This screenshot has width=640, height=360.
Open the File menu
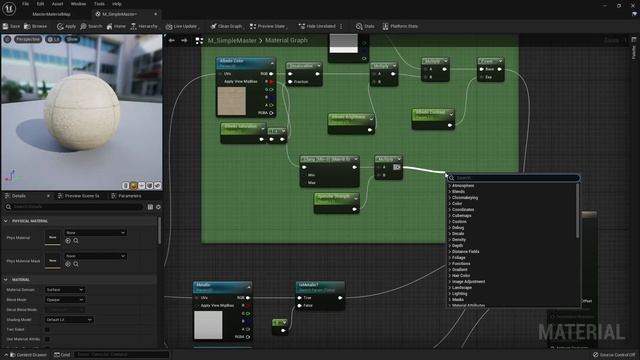click(x=25, y=4)
